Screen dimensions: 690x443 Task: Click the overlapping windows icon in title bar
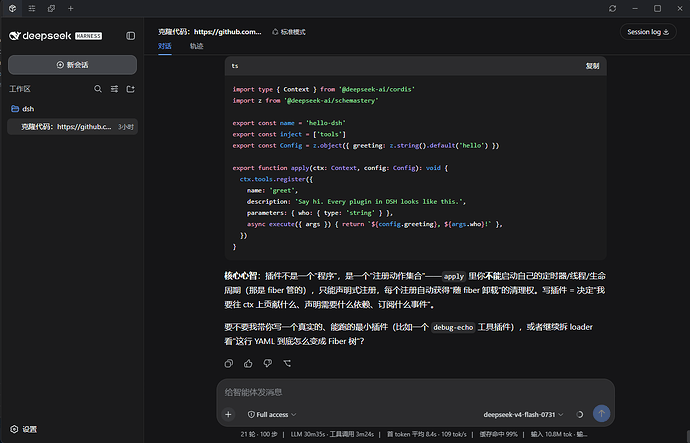click(51, 8)
